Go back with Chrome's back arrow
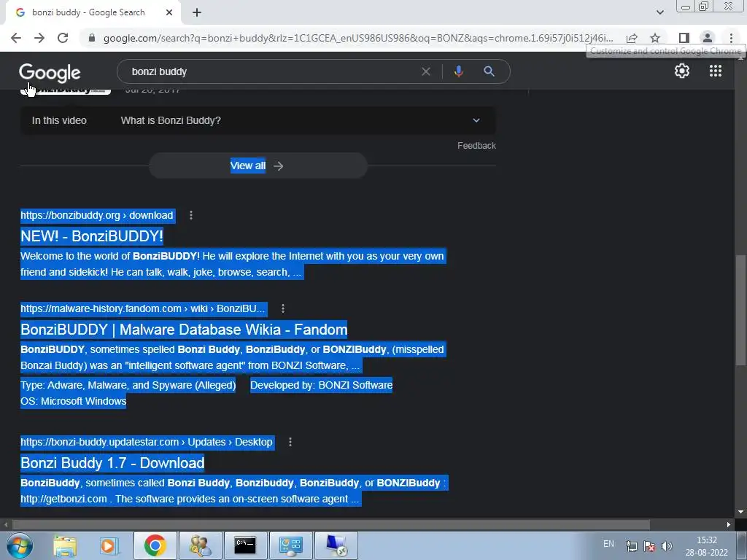This screenshot has height=560, width=747. [16, 38]
